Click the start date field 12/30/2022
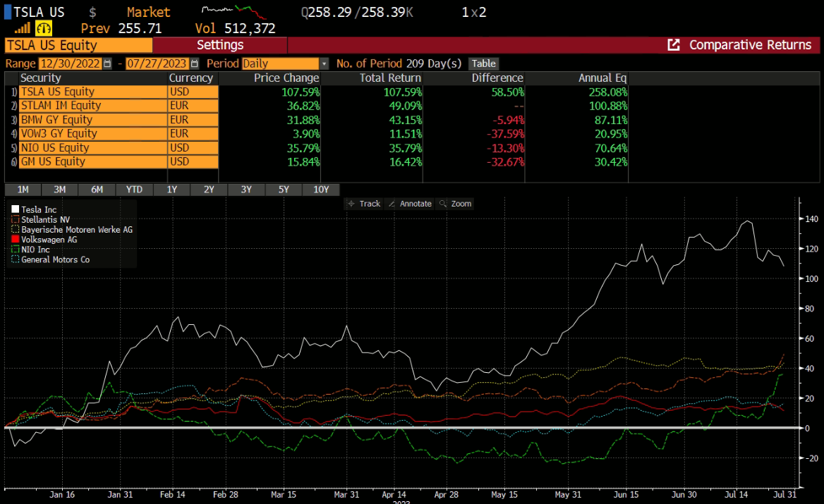Image resolution: width=824 pixels, height=504 pixels. tap(71, 63)
